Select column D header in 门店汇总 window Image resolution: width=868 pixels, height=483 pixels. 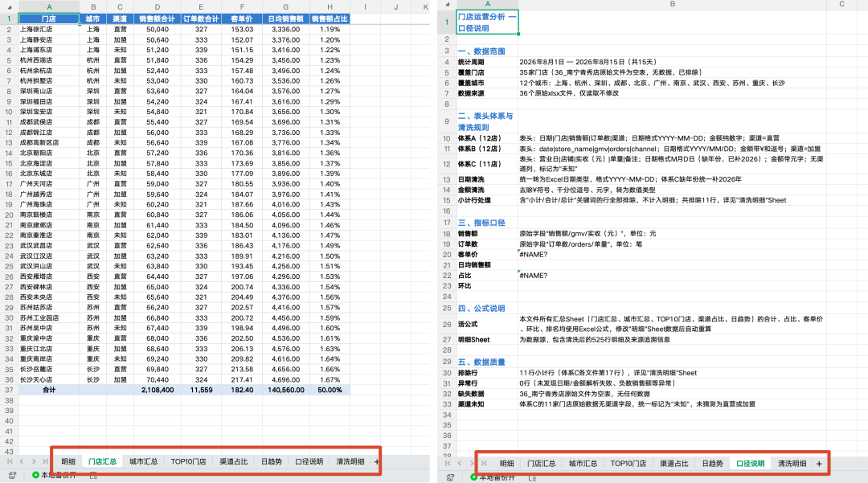click(x=158, y=7)
